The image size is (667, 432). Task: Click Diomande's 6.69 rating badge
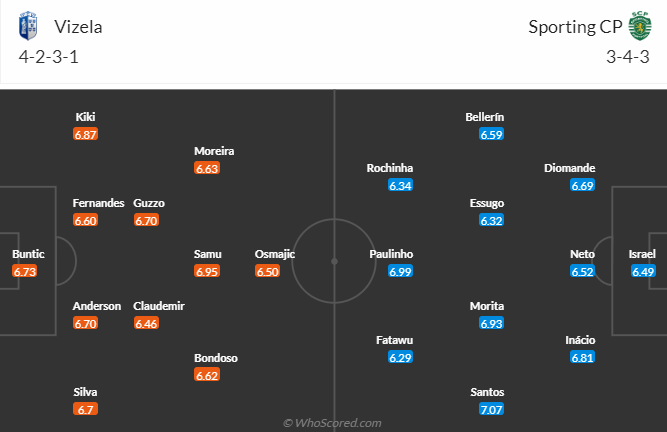pos(582,185)
